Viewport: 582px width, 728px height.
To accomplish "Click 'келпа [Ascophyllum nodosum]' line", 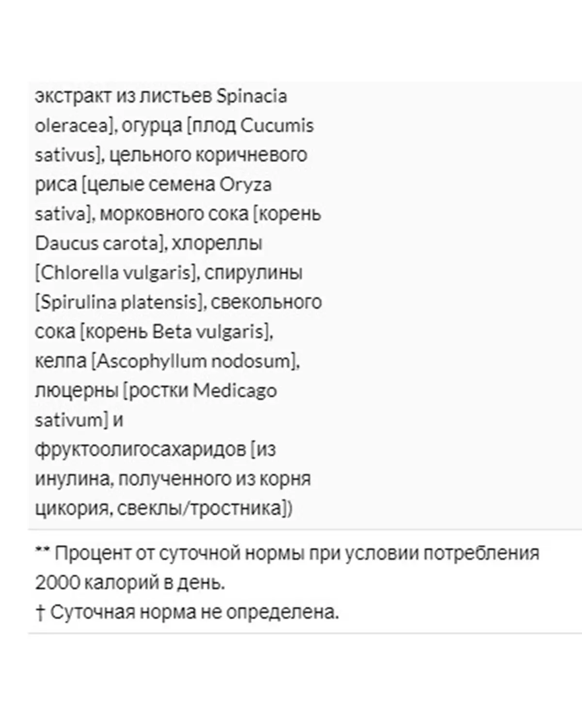I will click(x=167, y=362).
